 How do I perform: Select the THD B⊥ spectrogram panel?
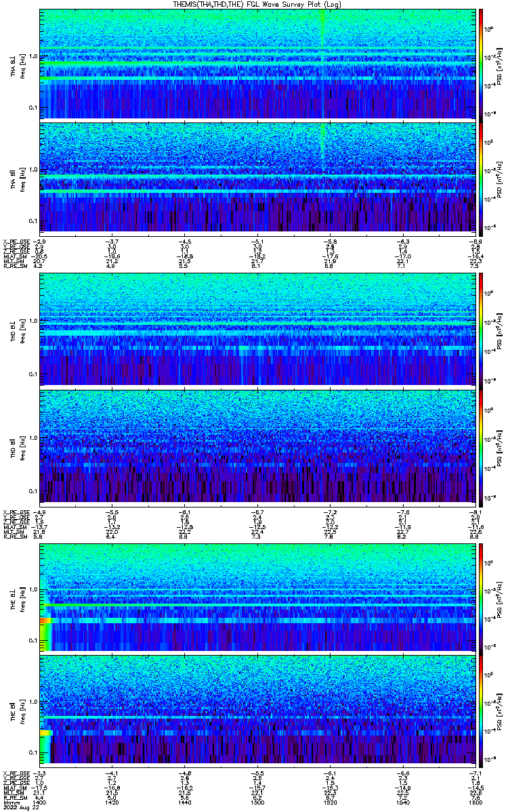click(256, 329)
